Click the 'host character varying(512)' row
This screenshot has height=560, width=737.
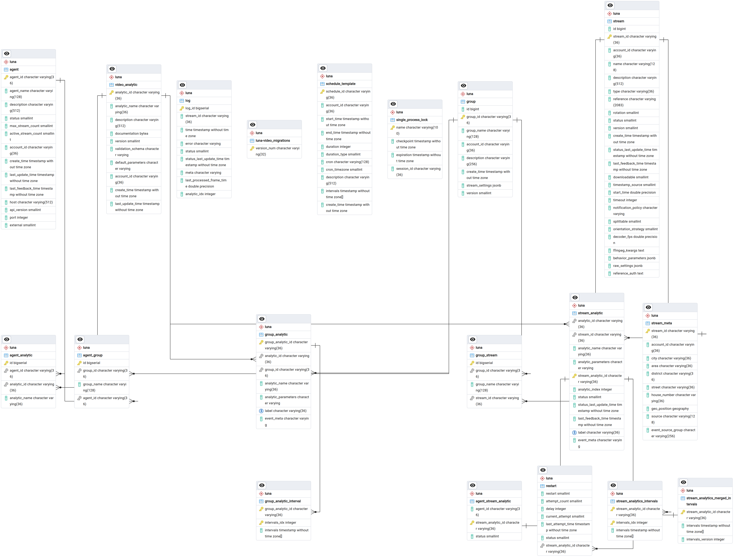point(28,202)
